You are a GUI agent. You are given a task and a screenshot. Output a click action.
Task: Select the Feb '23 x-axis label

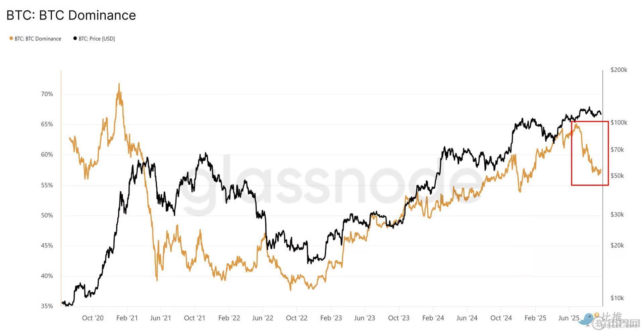pos(331,318)
